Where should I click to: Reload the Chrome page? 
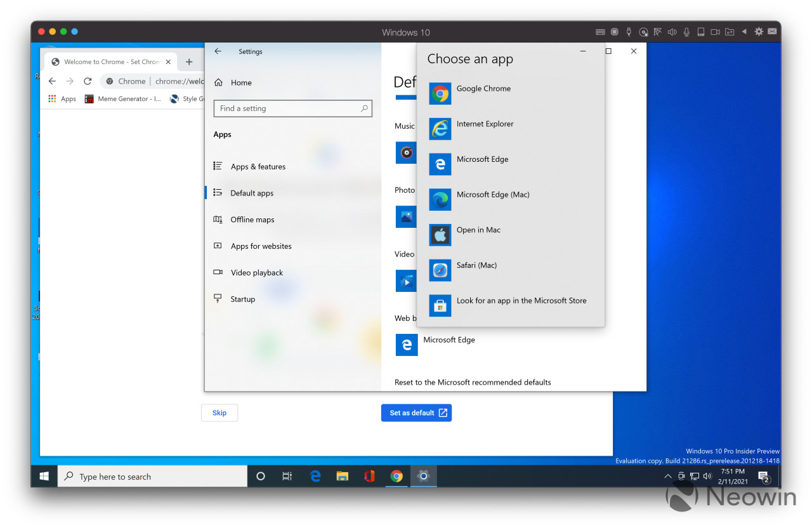[88, 81]
